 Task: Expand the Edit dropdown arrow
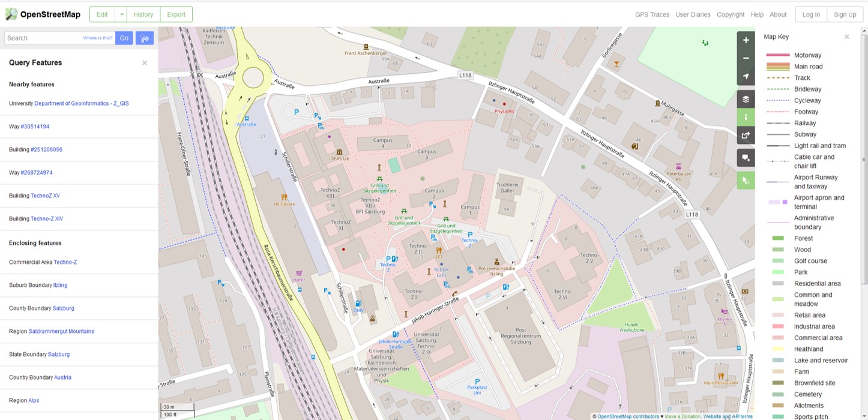point(122,14)
